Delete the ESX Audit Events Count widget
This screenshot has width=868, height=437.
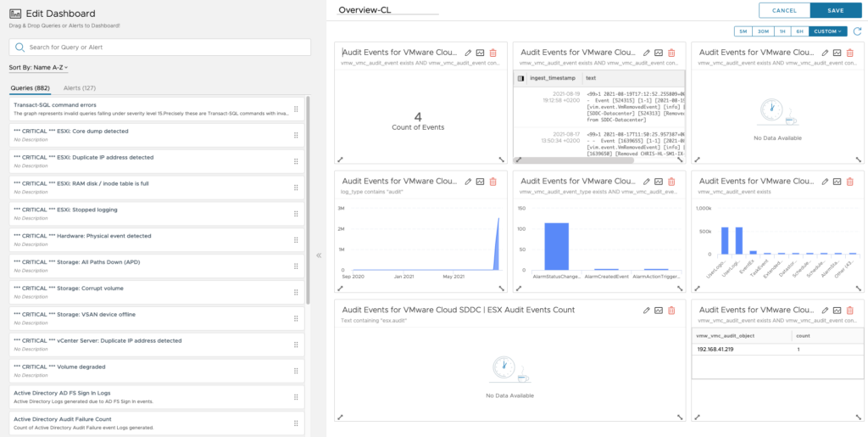[x=671, y=311]
